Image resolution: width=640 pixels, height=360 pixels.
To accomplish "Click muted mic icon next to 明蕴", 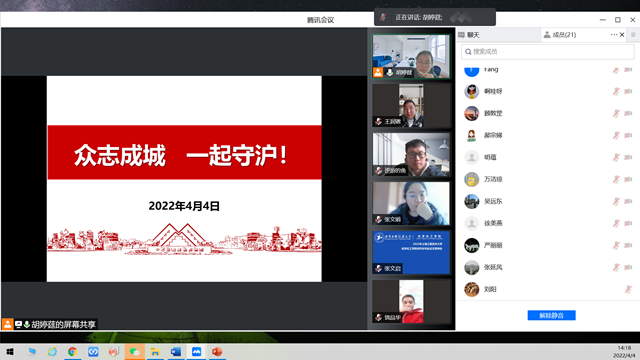I will pyautogui.click(x=616, y=157).
